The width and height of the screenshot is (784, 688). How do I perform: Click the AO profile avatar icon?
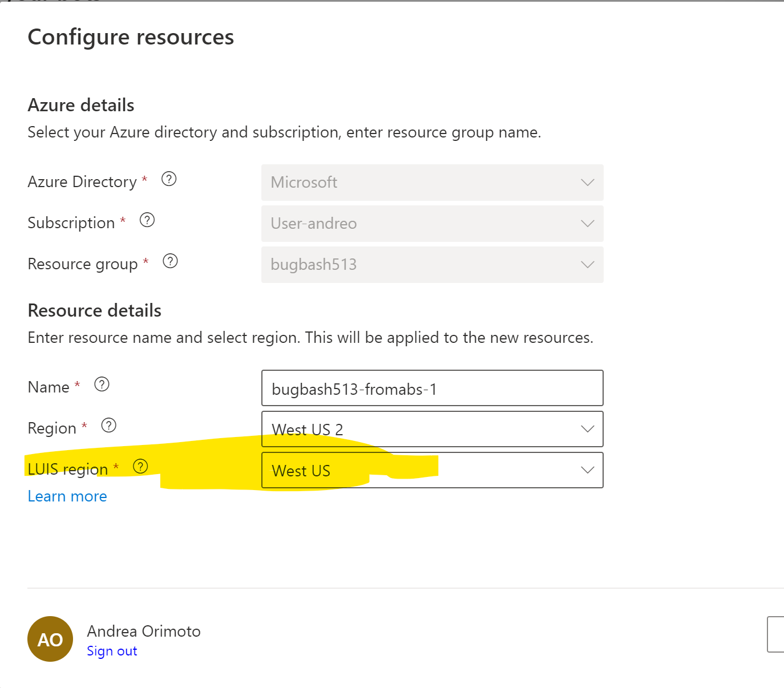pyautogui.click(x=50, y=639)
